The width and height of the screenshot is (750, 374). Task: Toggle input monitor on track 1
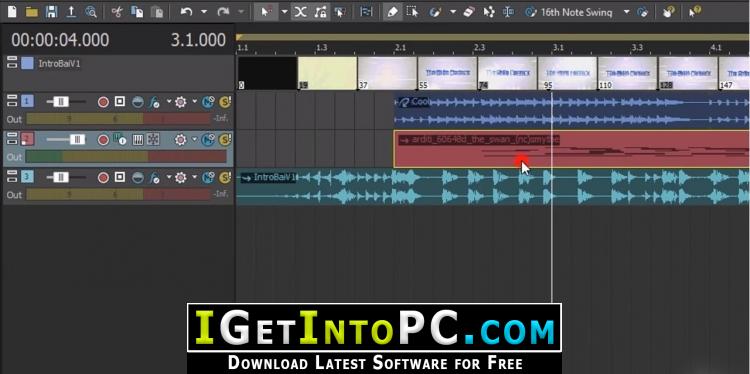(120, 101)
